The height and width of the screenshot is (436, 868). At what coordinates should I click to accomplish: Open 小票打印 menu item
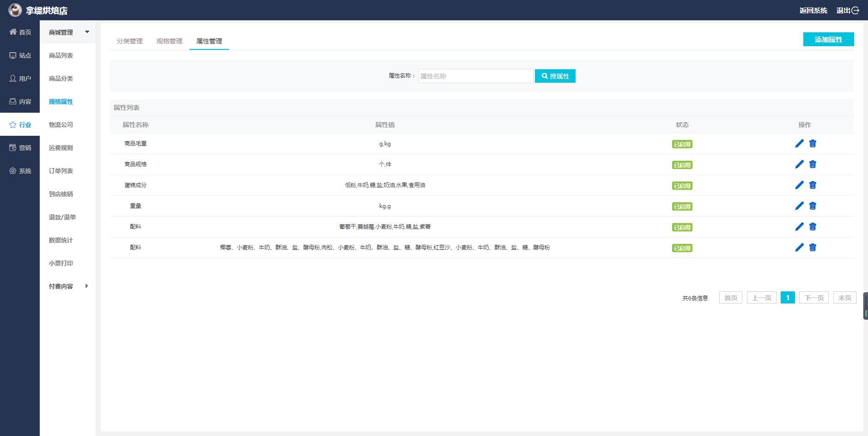point(61,263)
